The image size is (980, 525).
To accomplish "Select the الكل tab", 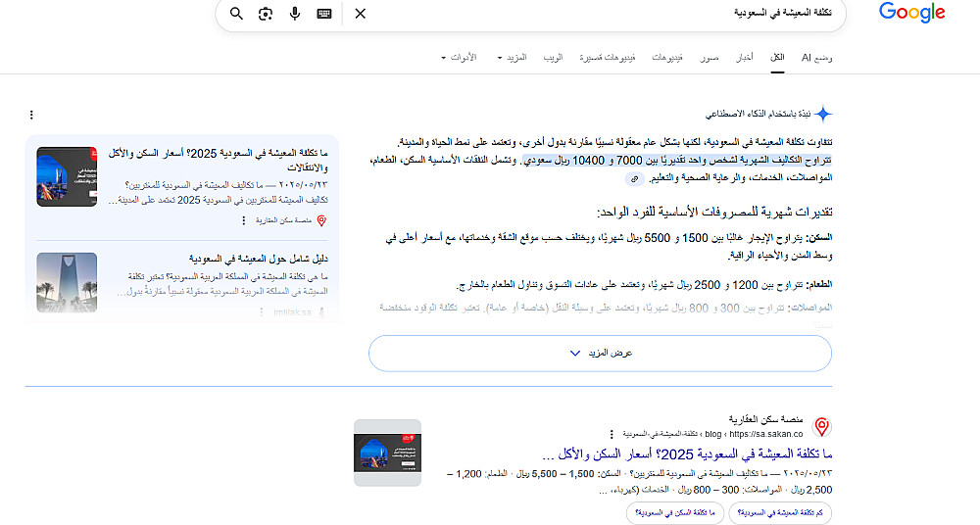I will point(777,58).
